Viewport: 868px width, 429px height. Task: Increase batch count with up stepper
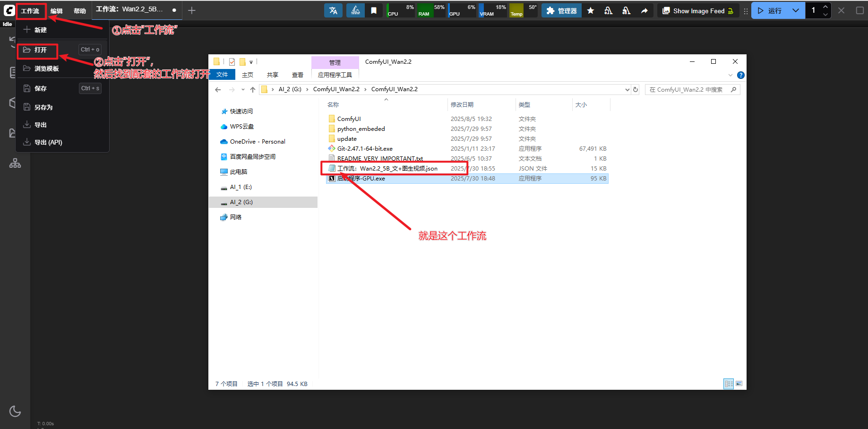(825, 7)
